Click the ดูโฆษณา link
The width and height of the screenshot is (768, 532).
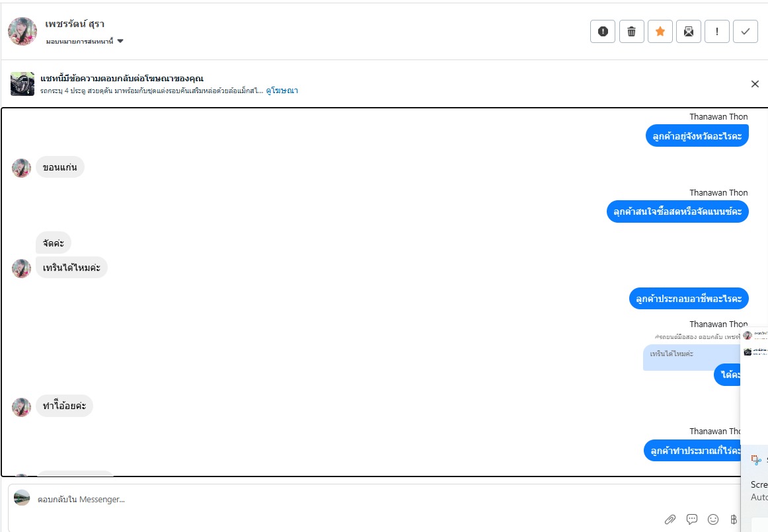tap(282, 91)
